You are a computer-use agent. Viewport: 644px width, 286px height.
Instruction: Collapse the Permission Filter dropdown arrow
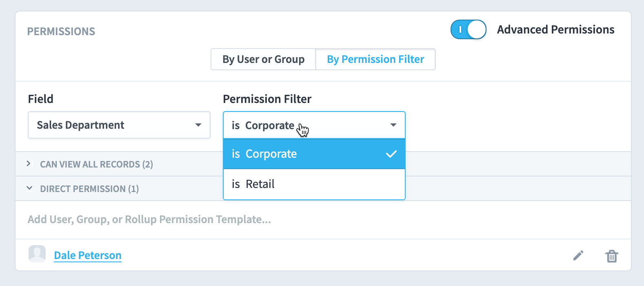[393, 125]
